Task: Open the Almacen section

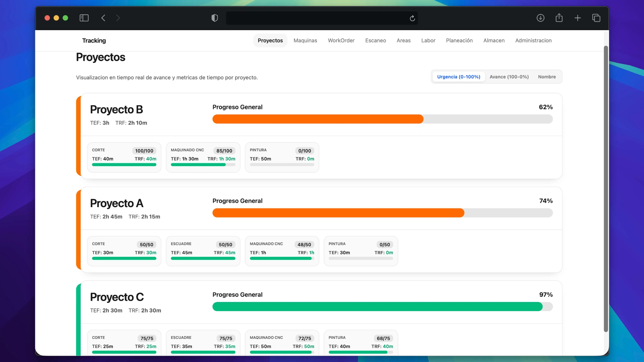Action: [494, 40]
